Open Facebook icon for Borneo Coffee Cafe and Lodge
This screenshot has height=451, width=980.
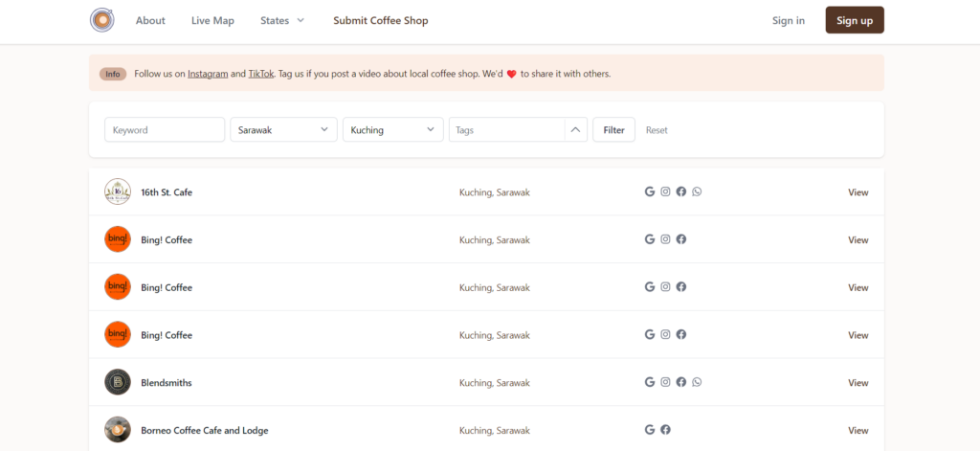(x=665, y=430)
